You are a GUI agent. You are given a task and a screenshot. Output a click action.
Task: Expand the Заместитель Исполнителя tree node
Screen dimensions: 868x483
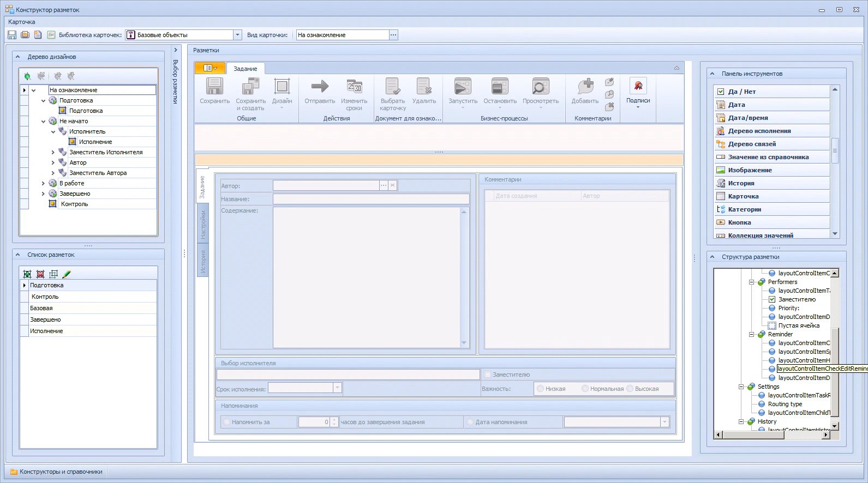point(53,153)
